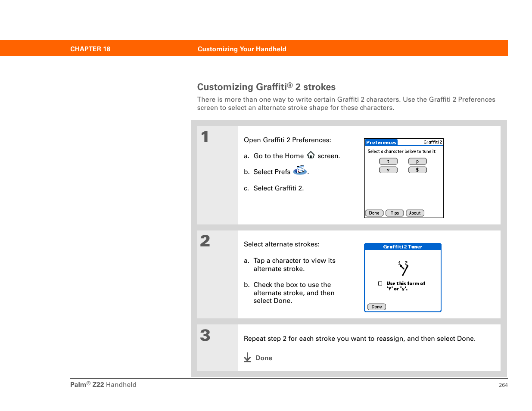Check the 'Use this form of Y or y' box

click(x=380, y=283)
